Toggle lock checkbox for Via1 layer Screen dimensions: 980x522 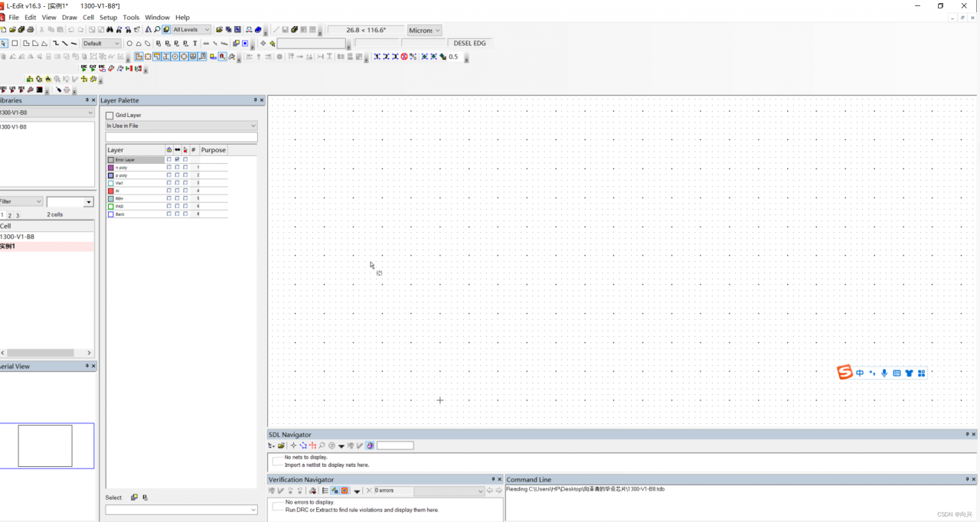click(x=169, y=183)
